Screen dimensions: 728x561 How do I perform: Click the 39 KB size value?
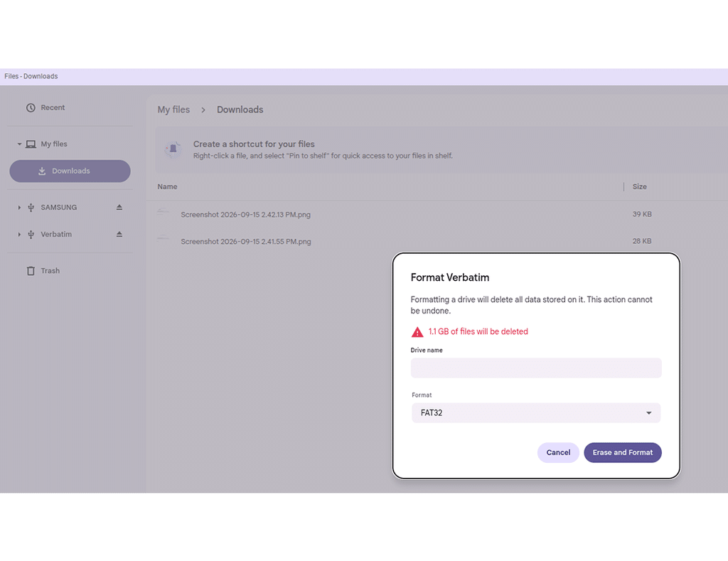pyautogui.click(x=642, y=214)
